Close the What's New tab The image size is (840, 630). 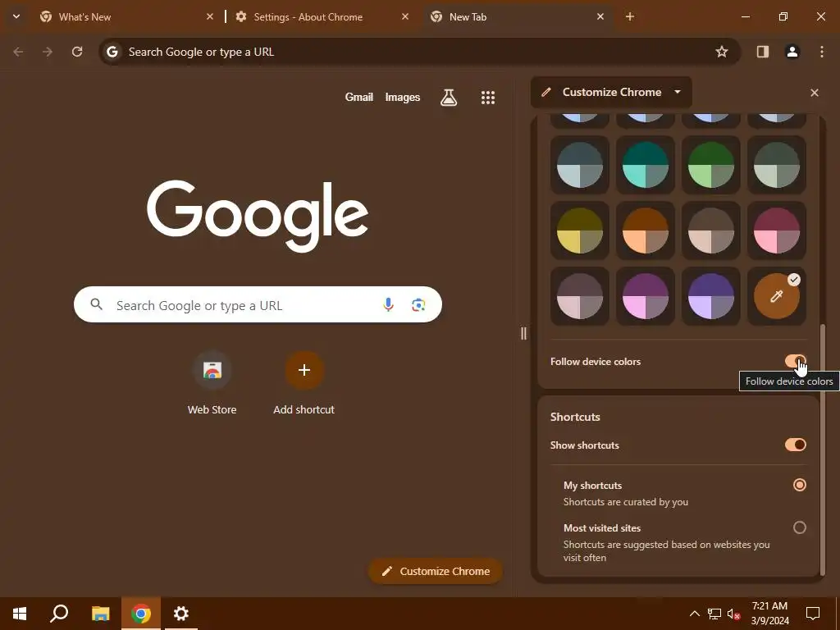pyautogui.click(x=210, y=16)
